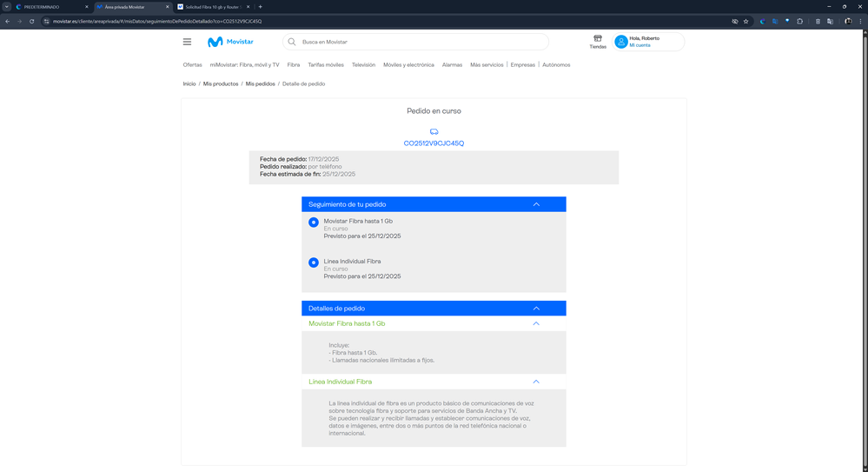The width and height of the screenshot is (868, 472).
Task: Collapse the Seguimiento de tu pedido section
Action: (536, 204)
